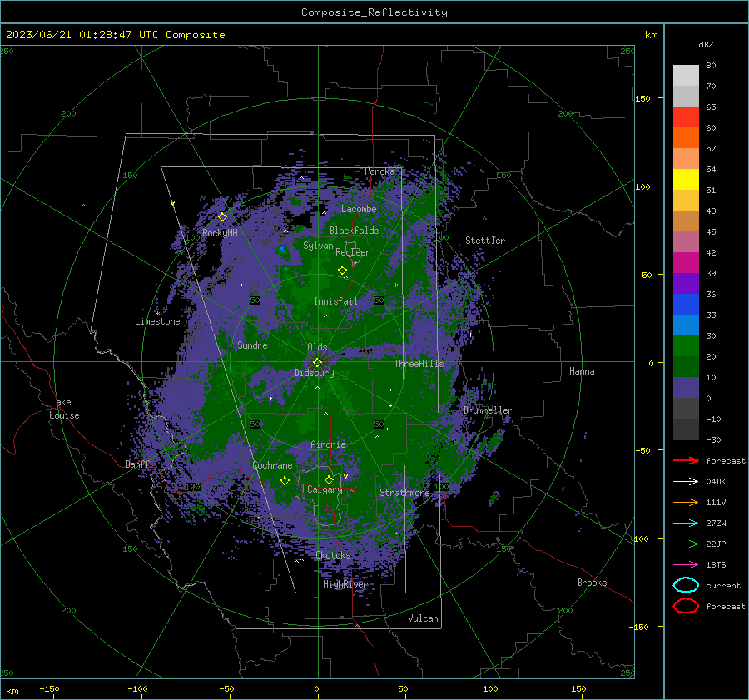
Task: Click the red forecast ellipse legend icon
Action: point(686,606)
